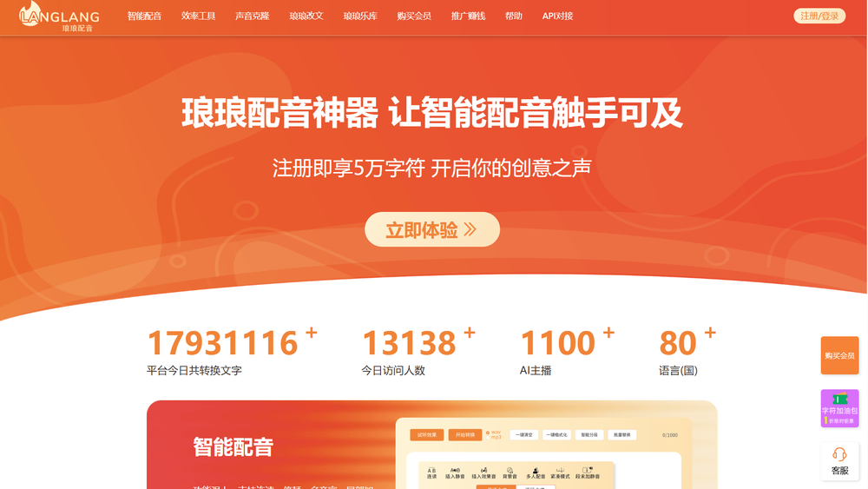Open the 效率工具 nav menu
The image size is (868, 489).
198,16
